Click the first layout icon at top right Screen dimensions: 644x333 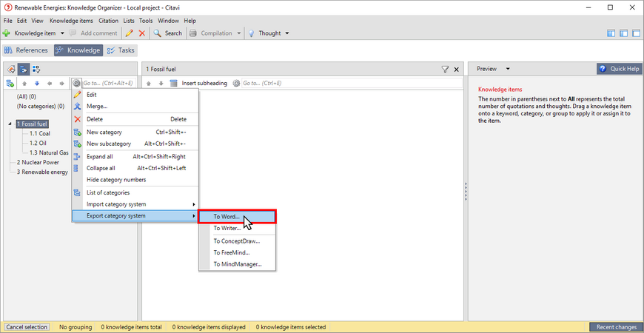[611, 33]
